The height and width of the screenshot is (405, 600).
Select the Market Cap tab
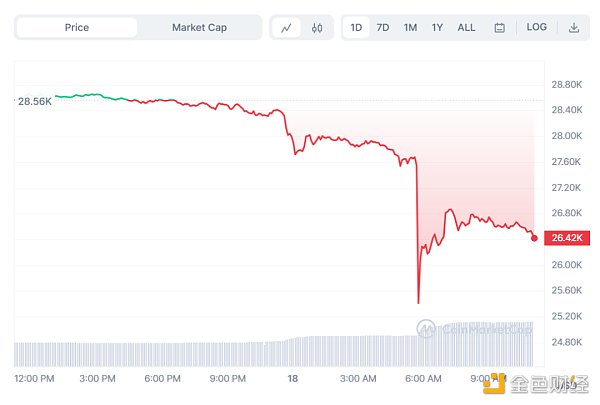(x=198, y=27)
